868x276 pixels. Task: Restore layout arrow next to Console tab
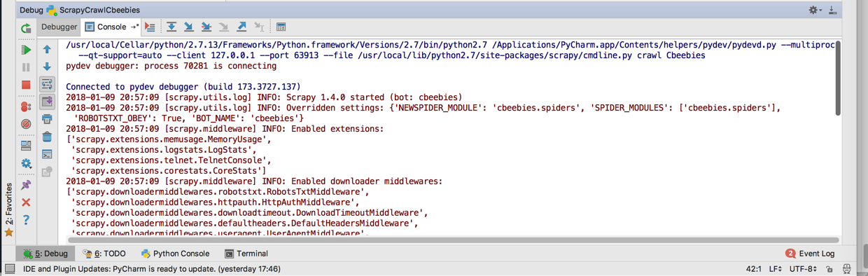coord(134,27)
